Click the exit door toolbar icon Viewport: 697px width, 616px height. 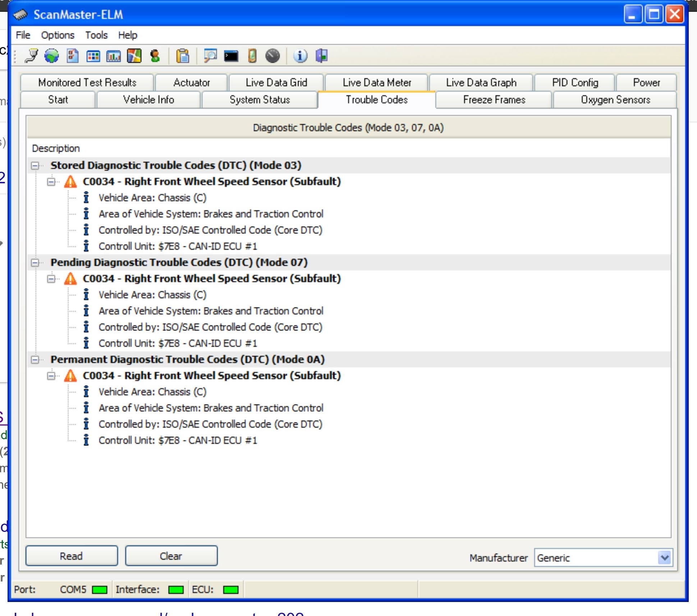pyautogui.click(x=321, y=56)
